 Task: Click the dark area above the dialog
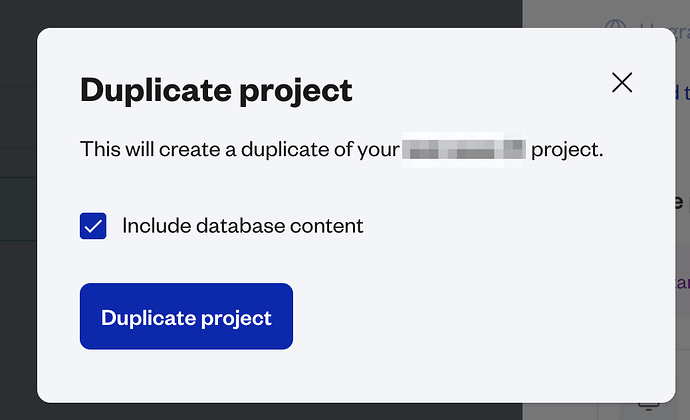point(264,13)
